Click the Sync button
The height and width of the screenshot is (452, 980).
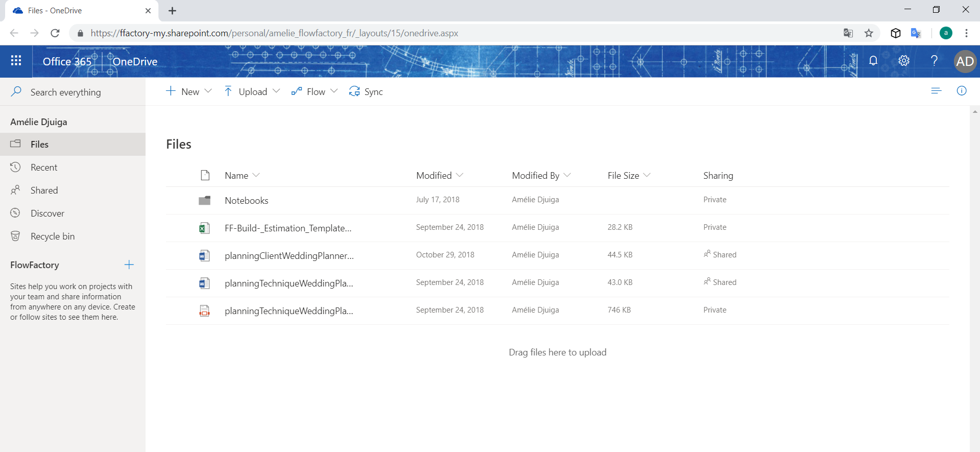(366, 91)
